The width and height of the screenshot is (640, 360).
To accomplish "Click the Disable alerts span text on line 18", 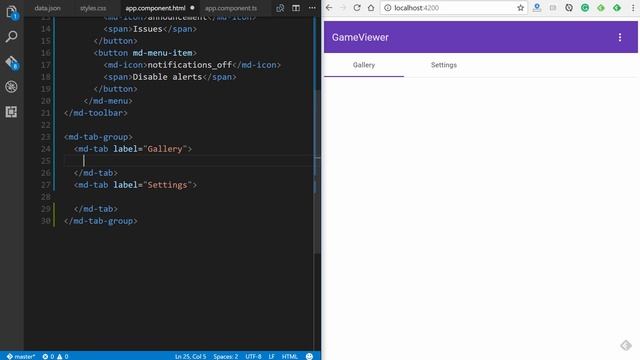I will [167, 77].
